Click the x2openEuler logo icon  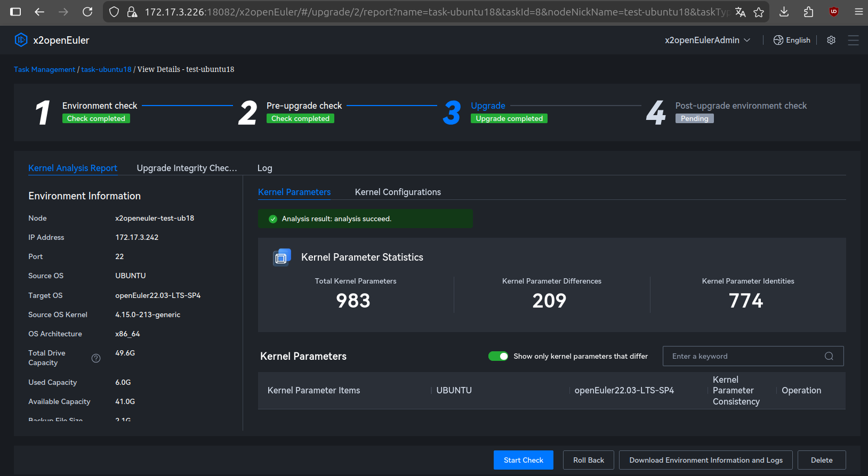tap(21, 40)
